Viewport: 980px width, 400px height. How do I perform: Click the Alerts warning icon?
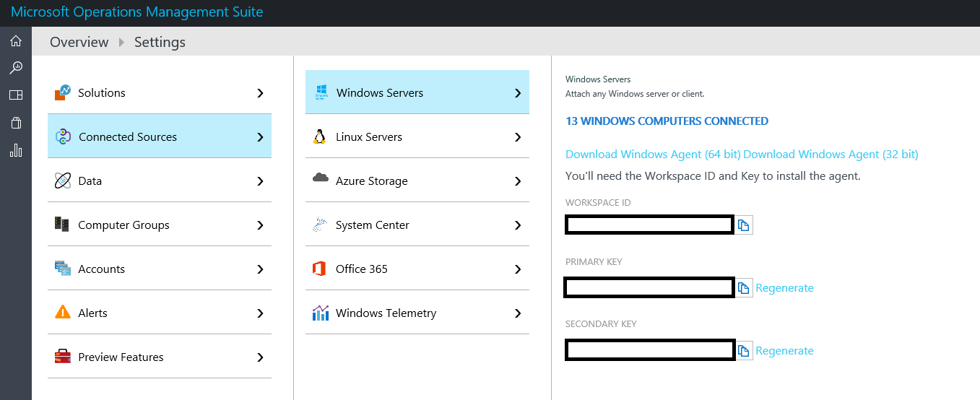pyautogui.click(x=63, y=313)
